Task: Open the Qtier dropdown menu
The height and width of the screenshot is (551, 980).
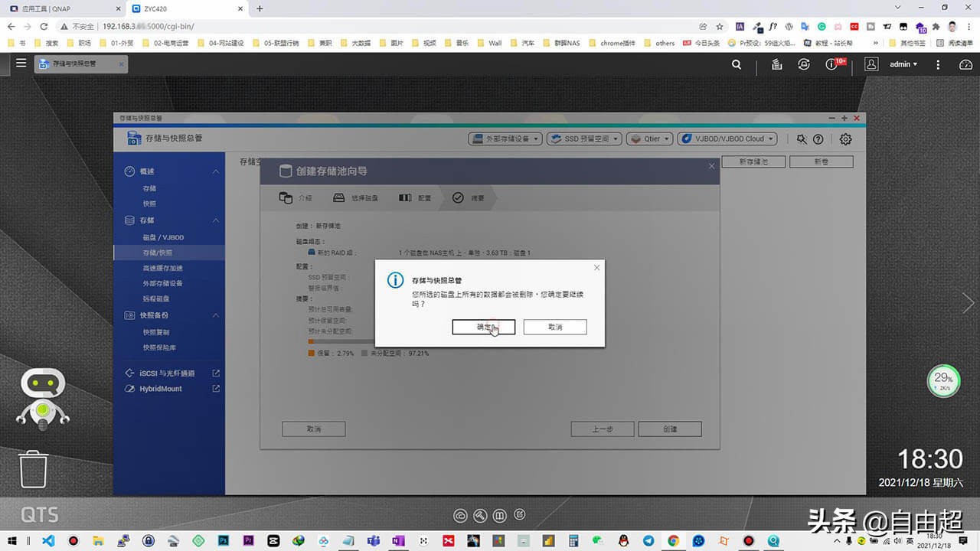Action: 649,139
